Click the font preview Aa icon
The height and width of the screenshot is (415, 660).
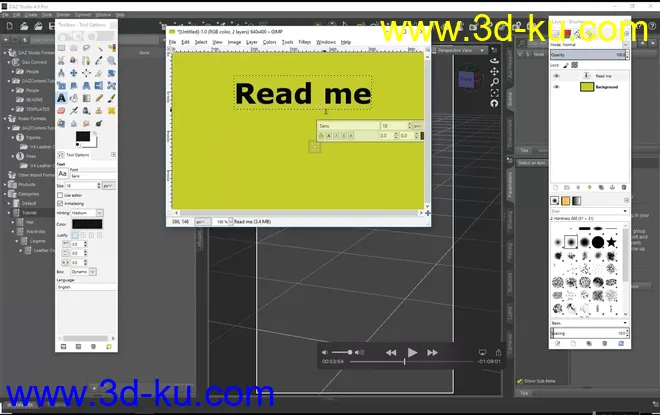click(63, 173)
